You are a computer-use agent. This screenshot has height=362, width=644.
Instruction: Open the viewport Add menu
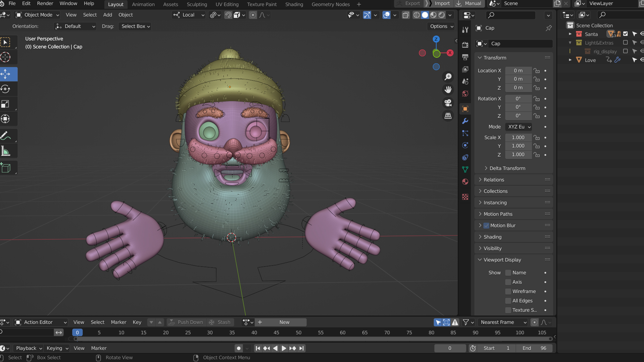[x=108, y=15]
